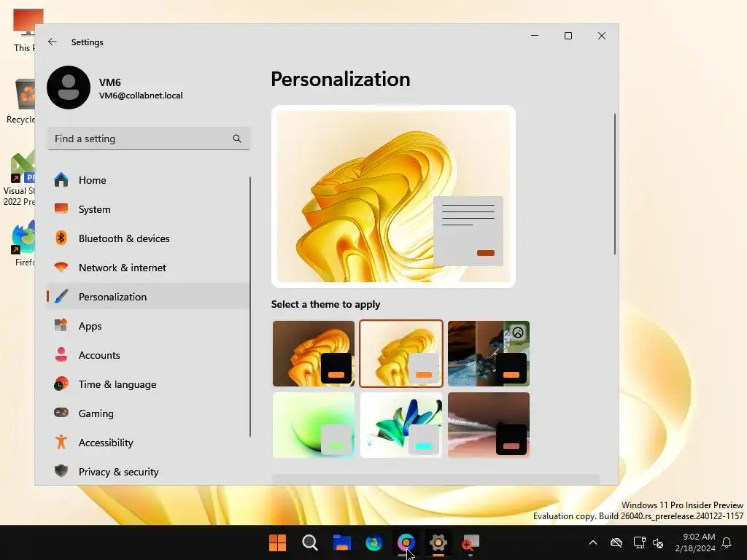Open the Chrome-style browser taskbar icon
This screenshot has width=747, height=560.
pyautogui.click(x=406, y=542)
